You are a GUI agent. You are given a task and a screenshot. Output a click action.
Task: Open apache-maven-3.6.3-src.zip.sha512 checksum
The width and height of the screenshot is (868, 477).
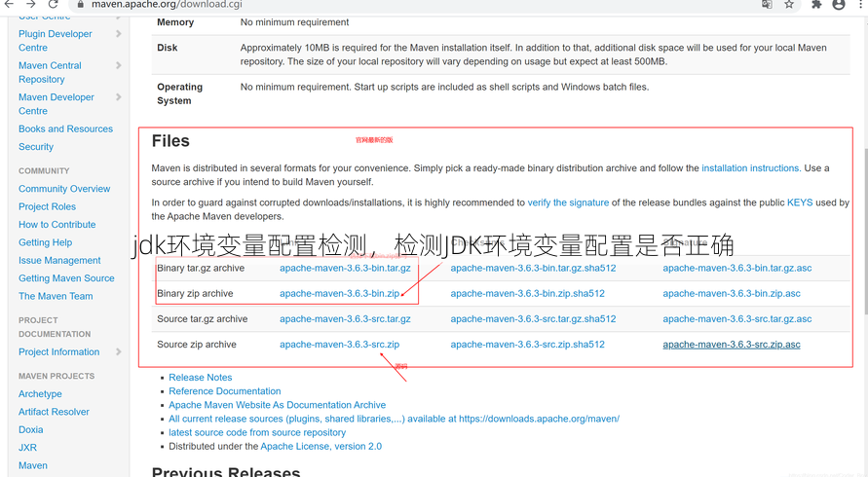528,345
